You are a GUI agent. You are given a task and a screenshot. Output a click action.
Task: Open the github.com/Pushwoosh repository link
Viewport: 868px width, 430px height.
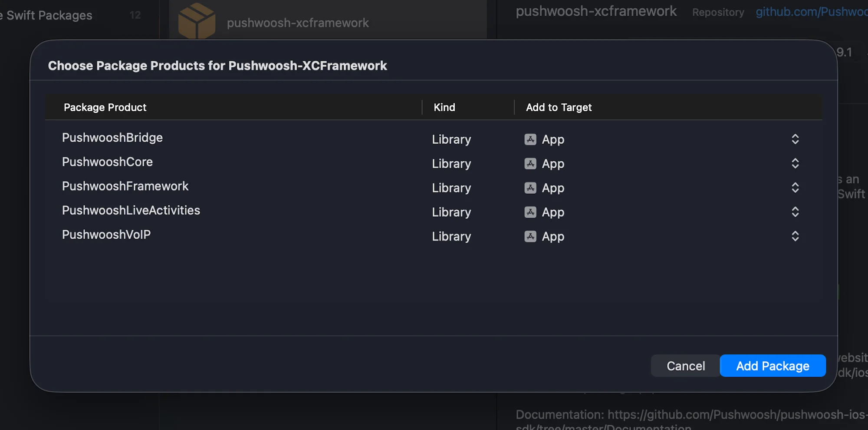811,12
